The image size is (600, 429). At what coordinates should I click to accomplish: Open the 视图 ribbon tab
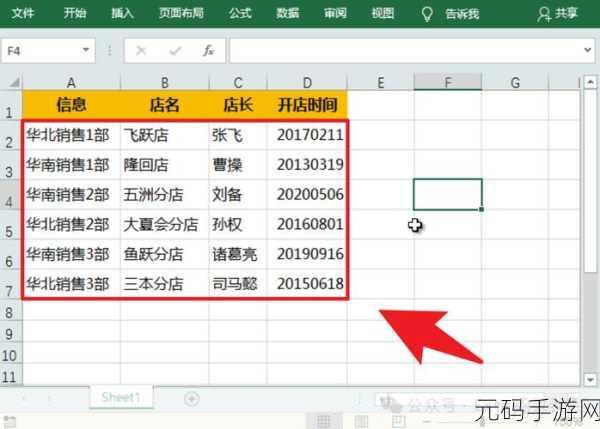click(x=383, y=13)
